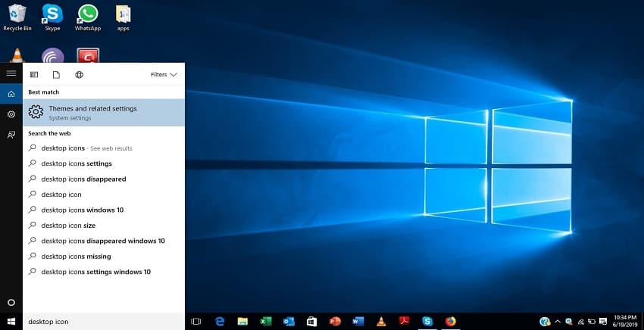Open File Explorer from taskbar
Image resolution: width=644 pixels, height=330 pixels.
click(242, 322)
